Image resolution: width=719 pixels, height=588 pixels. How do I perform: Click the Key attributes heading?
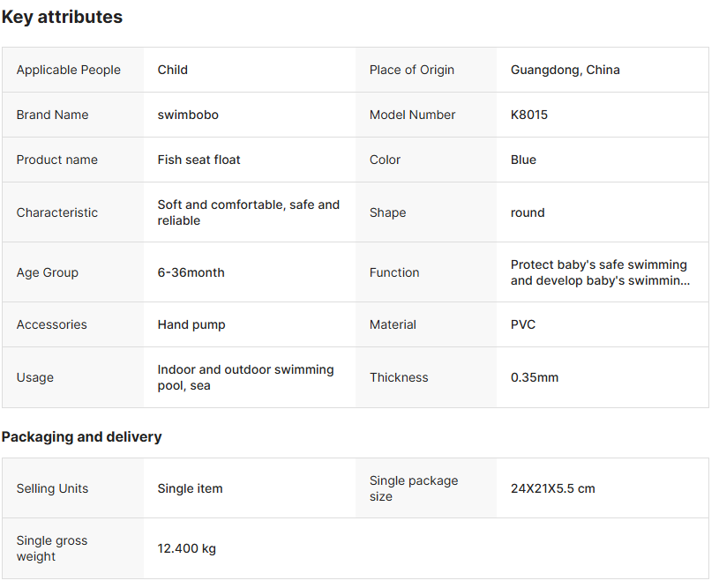(62, 17)
